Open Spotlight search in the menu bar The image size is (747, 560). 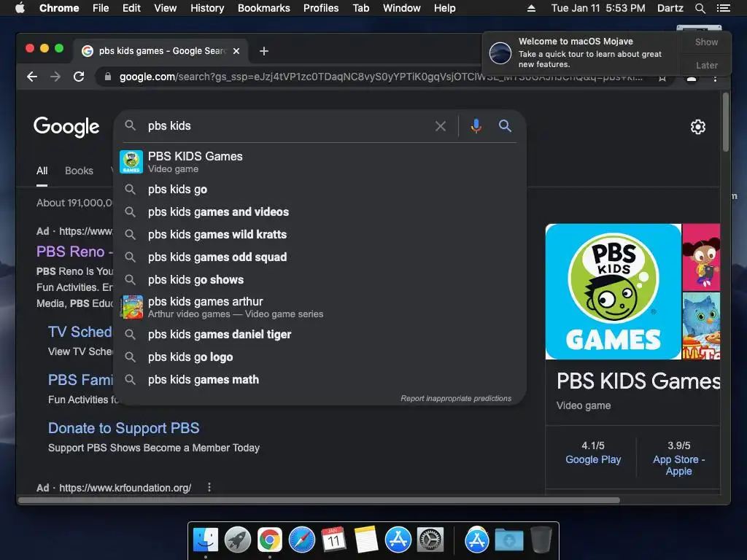pos(700,8)
